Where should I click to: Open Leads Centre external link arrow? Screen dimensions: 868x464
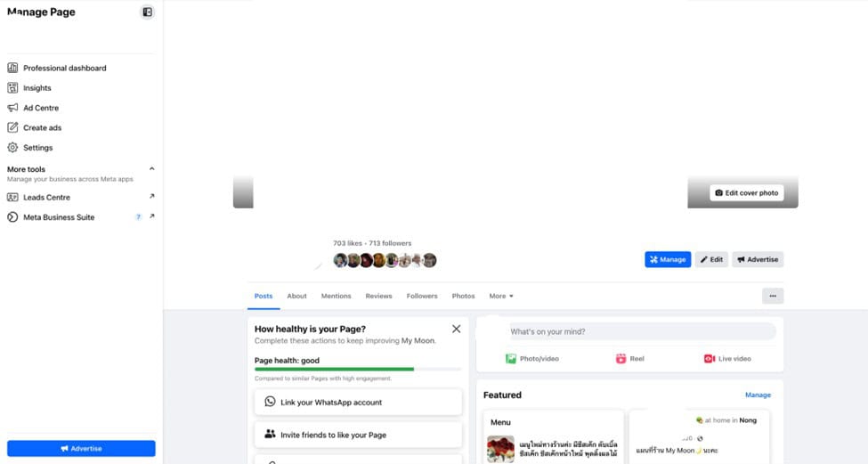click(151, 196)
